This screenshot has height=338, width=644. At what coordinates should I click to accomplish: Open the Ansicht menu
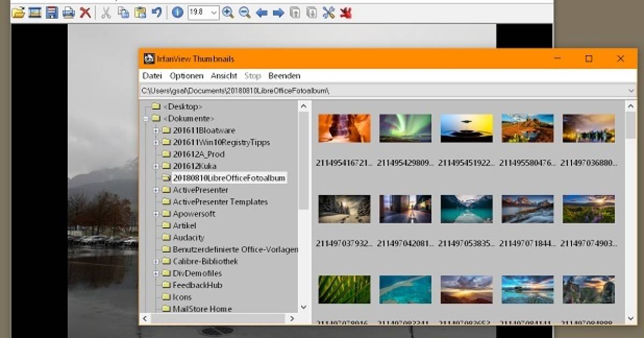224,76
